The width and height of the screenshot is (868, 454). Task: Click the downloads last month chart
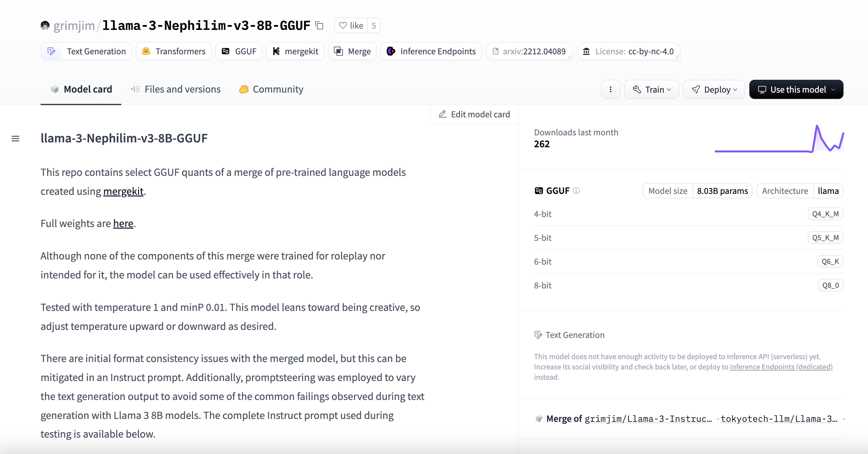point(779,139)
